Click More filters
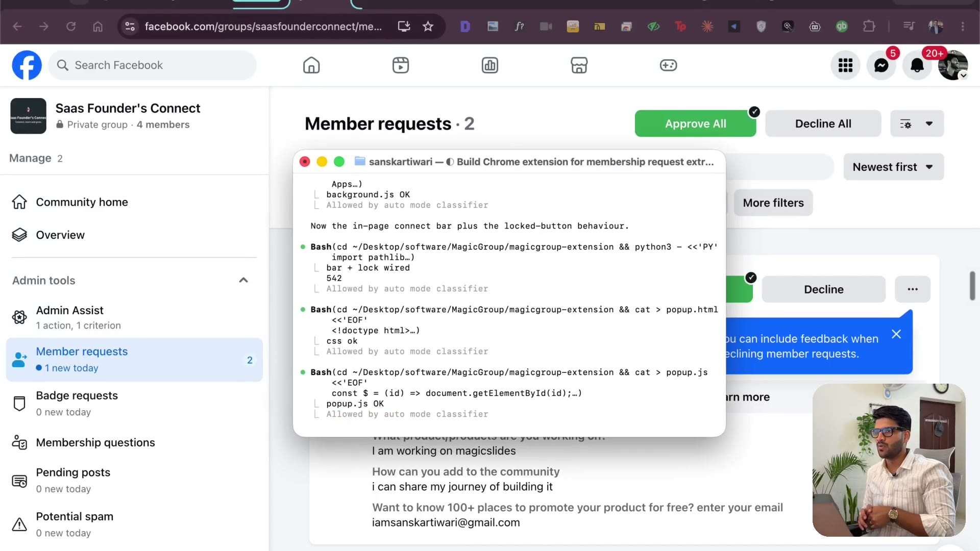The height and width of the screenshot is (551, 980). tap(773, 203)
